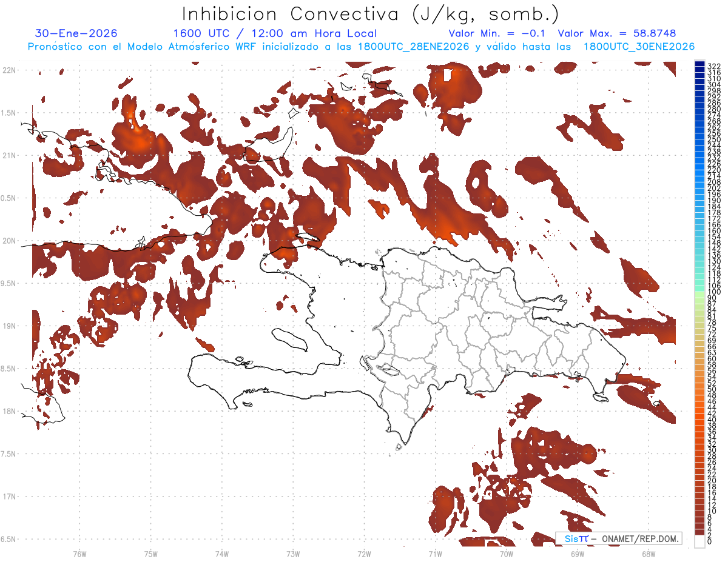
Task: Click the '71W' longitude label
Action: [x=435, y=554]
